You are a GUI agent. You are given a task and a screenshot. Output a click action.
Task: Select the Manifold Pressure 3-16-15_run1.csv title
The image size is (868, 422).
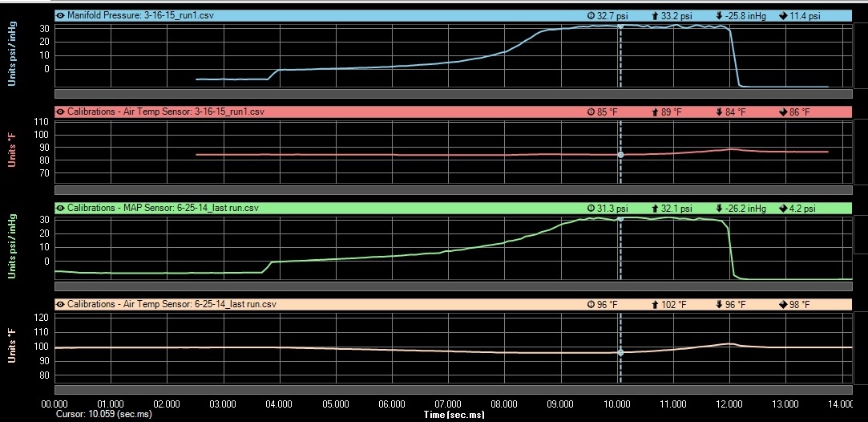[x=160, y=15]
